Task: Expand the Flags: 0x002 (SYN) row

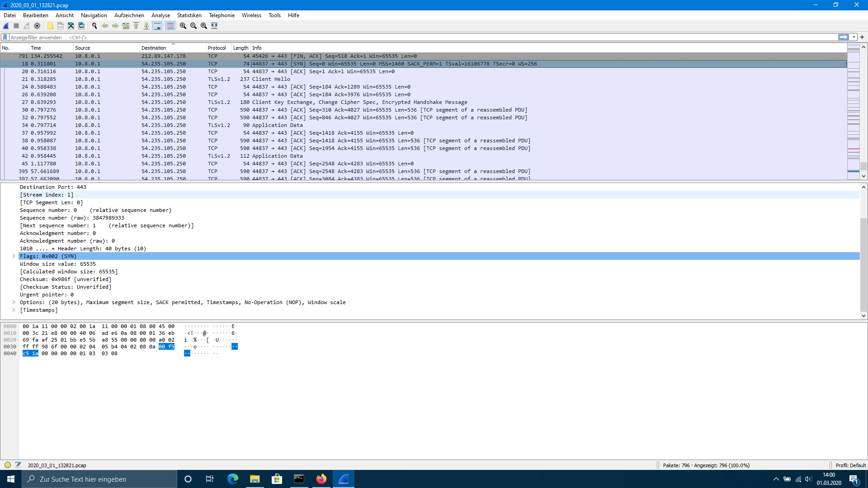Action: coord(14,256)
